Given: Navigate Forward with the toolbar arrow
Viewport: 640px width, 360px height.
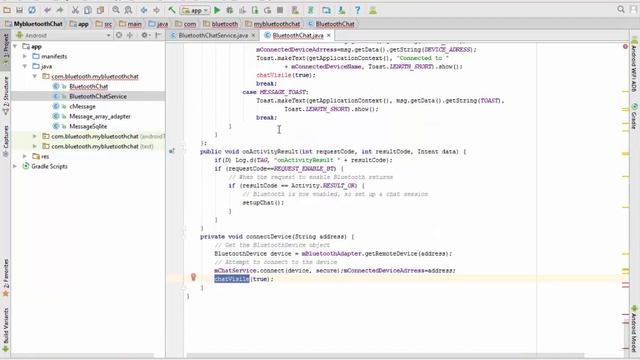Looking at the screenshot, I should pos(156,10).
